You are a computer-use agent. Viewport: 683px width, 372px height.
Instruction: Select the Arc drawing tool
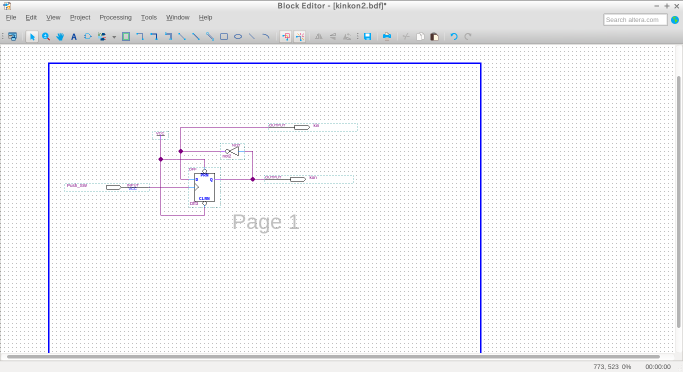(266, 37)
